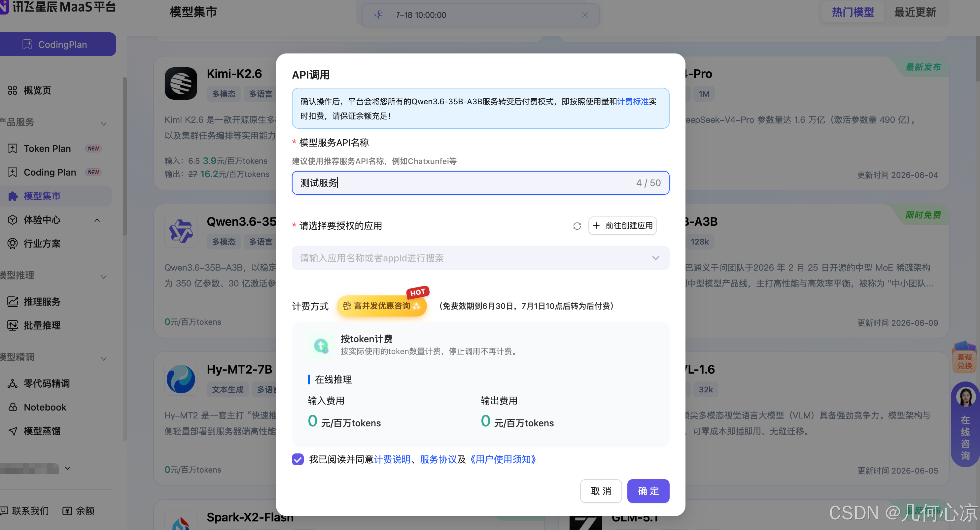Click the 推理服务 chart icon

point(13,302)
